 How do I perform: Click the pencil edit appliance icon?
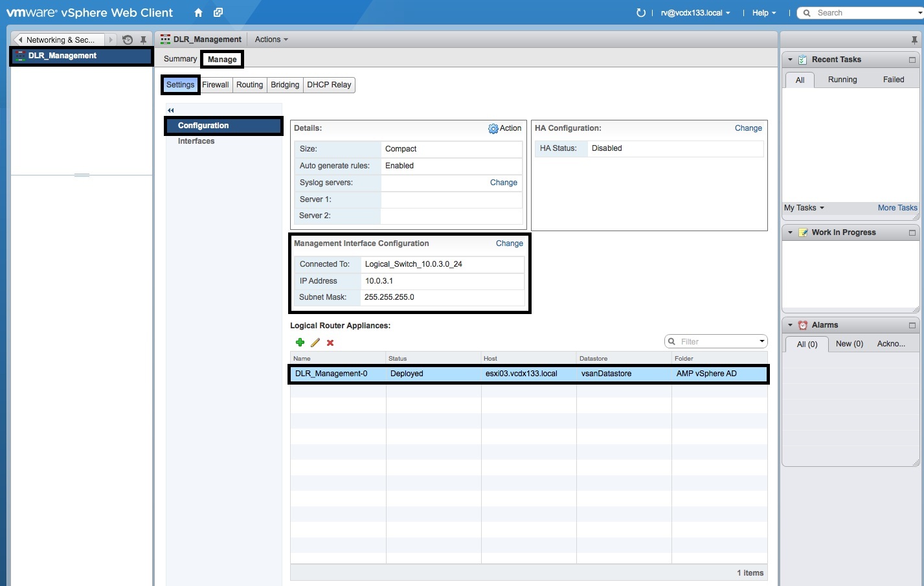pyautogui.click(x=315, y=343)
